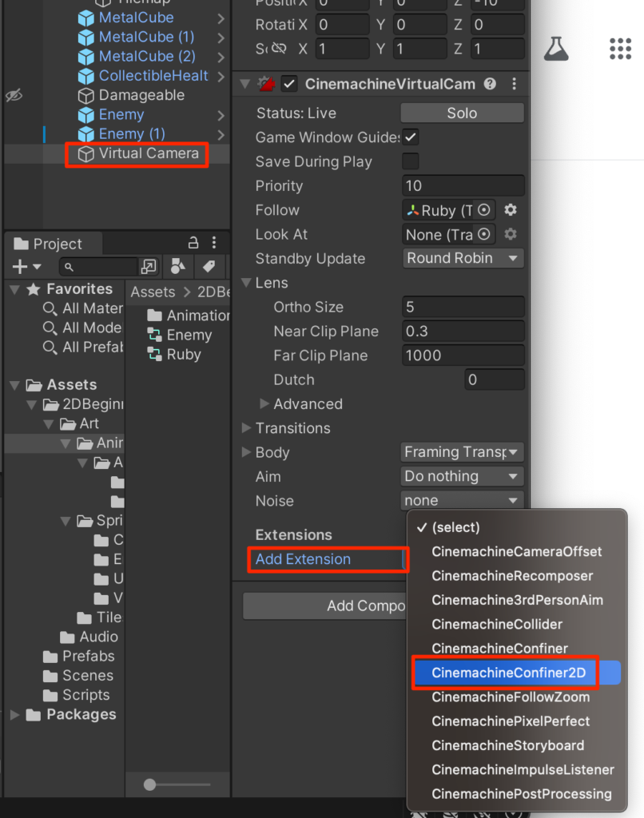Open search in new window icon

148,267
